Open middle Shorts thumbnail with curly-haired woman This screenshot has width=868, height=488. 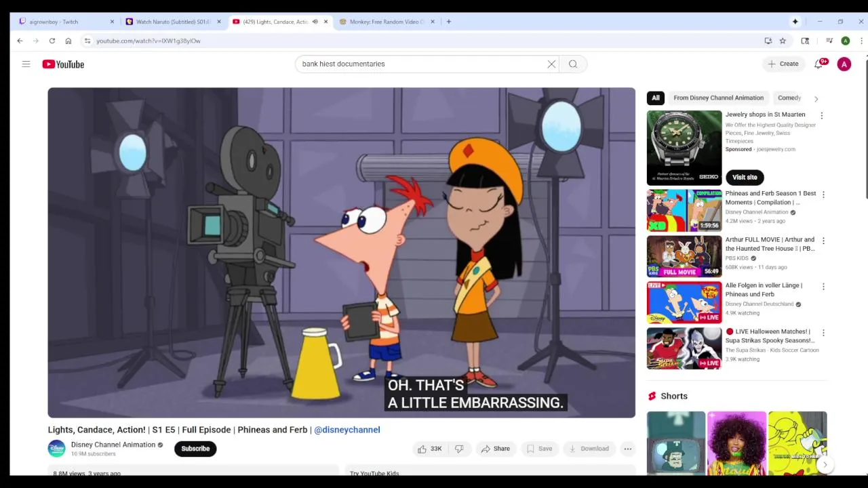coord(737,443)
